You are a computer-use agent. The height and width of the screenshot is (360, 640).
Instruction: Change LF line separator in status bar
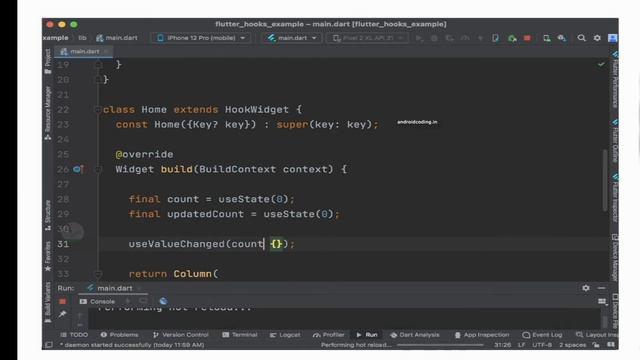click(522, 345)
